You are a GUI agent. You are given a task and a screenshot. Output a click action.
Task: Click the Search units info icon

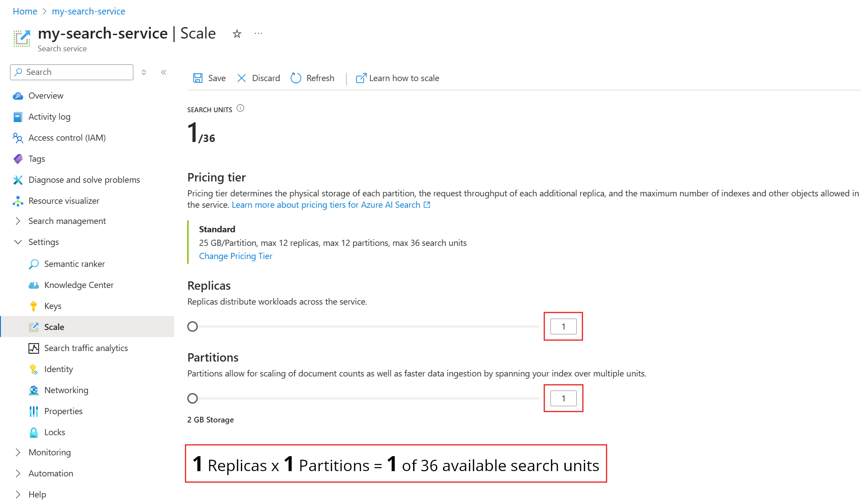click(x=240, y=108)
